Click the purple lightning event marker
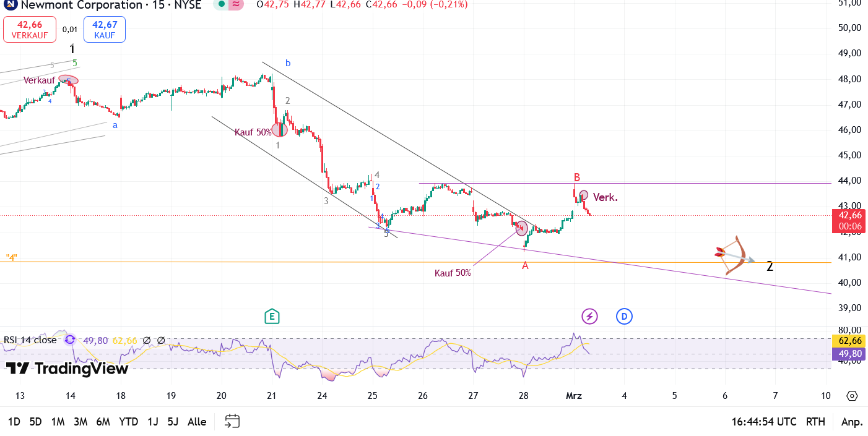Image resolution: width=868 pixels, height=436 pixels. point(589,317)
